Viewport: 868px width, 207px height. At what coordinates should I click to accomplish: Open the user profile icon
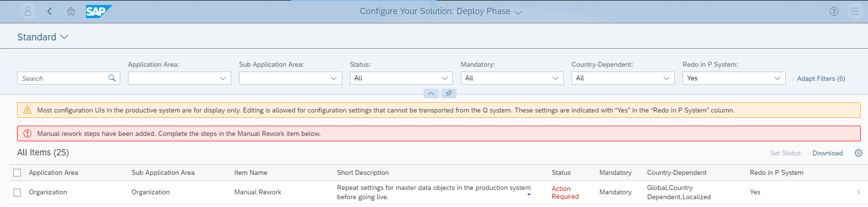pos(28,11)
